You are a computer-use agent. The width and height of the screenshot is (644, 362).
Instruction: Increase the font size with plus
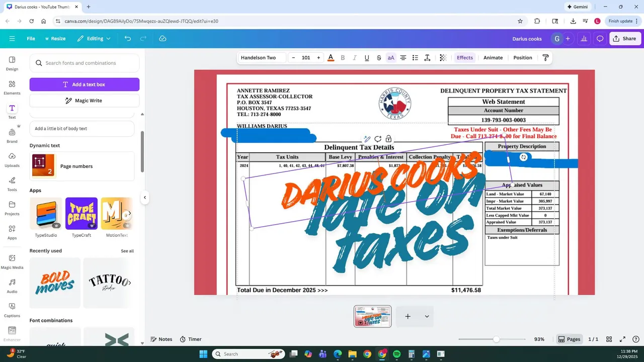click(x=318, y=58)
